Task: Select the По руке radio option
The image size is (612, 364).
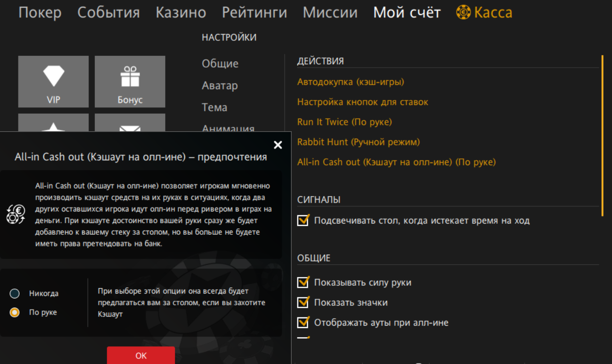Action: pyautogui.click(x=15, y=312)
